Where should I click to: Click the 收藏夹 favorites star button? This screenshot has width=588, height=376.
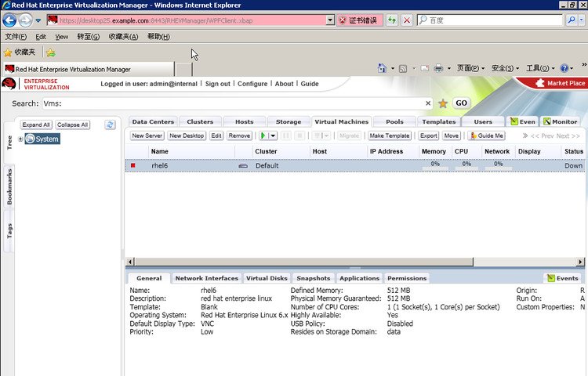pyautogui.click(x=20, y=52)
